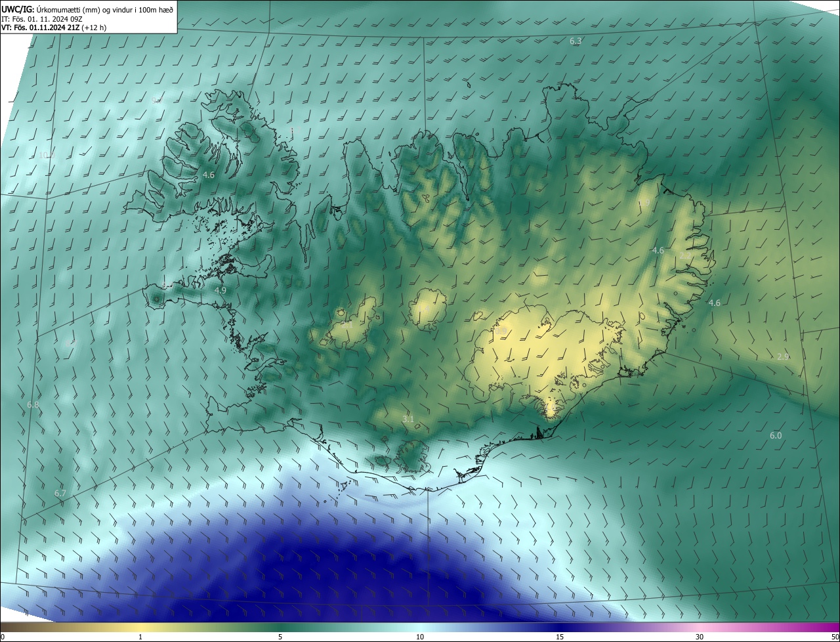
Task: Click the 6.7 value label on the map
Action: coord(60,493)
